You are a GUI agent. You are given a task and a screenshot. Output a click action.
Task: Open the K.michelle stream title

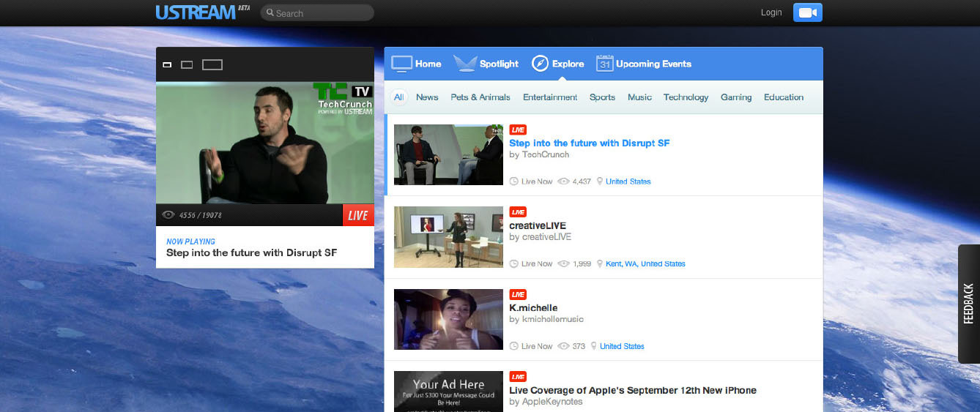pyautogui.click(x=533, y=308)
